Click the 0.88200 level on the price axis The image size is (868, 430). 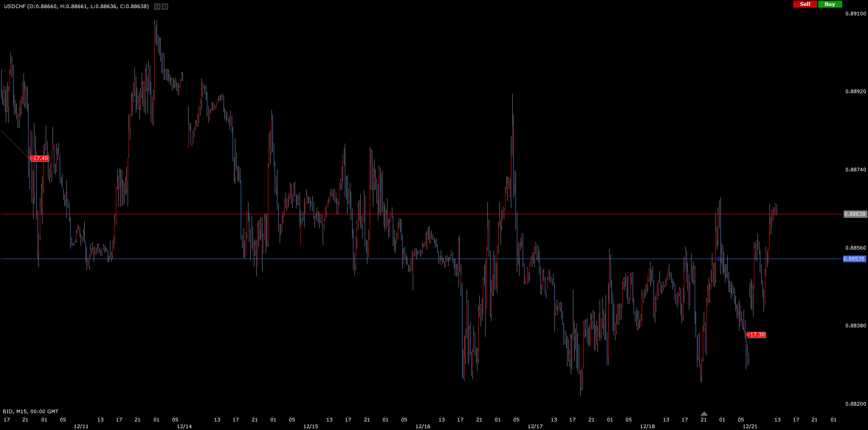(x=855, y=404)
